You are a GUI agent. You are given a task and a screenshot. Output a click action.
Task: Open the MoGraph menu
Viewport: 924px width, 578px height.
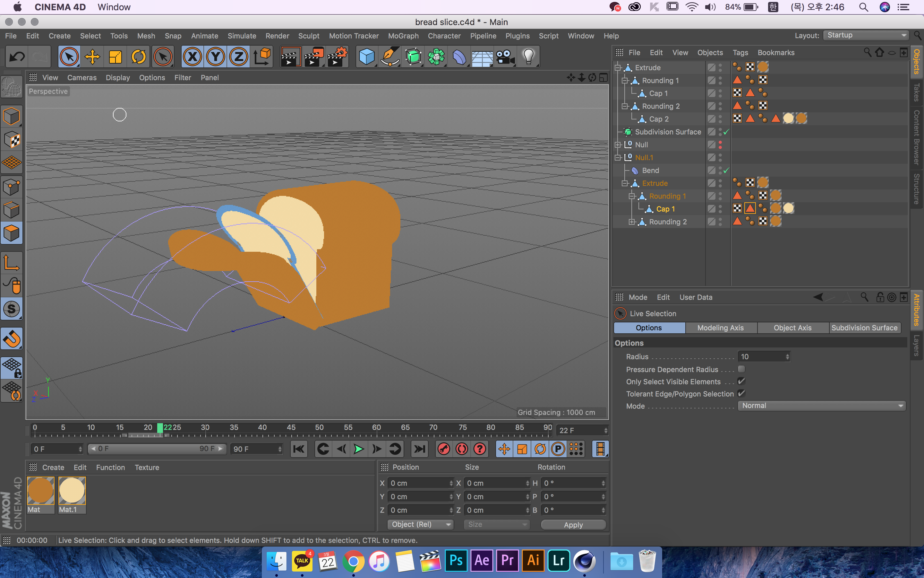403,36
